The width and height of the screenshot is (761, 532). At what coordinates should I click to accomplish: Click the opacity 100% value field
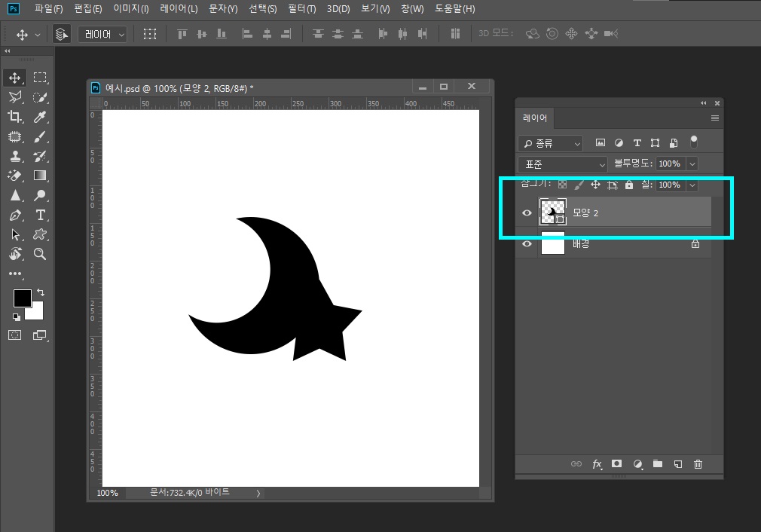(670, 164)
